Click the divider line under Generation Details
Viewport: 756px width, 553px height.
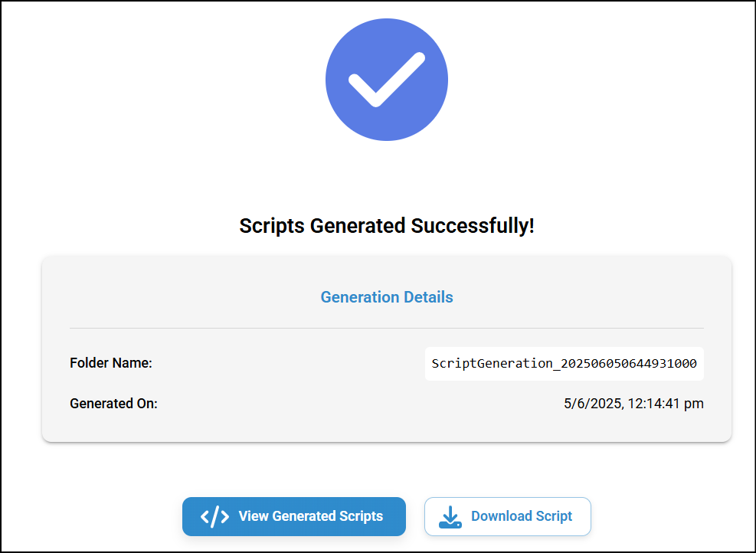click(x=387, y=329)
